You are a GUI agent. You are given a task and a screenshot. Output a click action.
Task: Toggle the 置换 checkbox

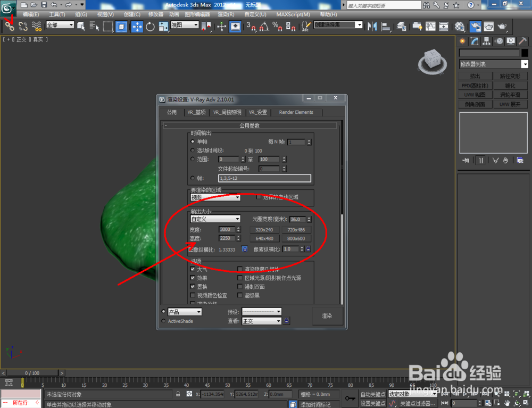193,287
